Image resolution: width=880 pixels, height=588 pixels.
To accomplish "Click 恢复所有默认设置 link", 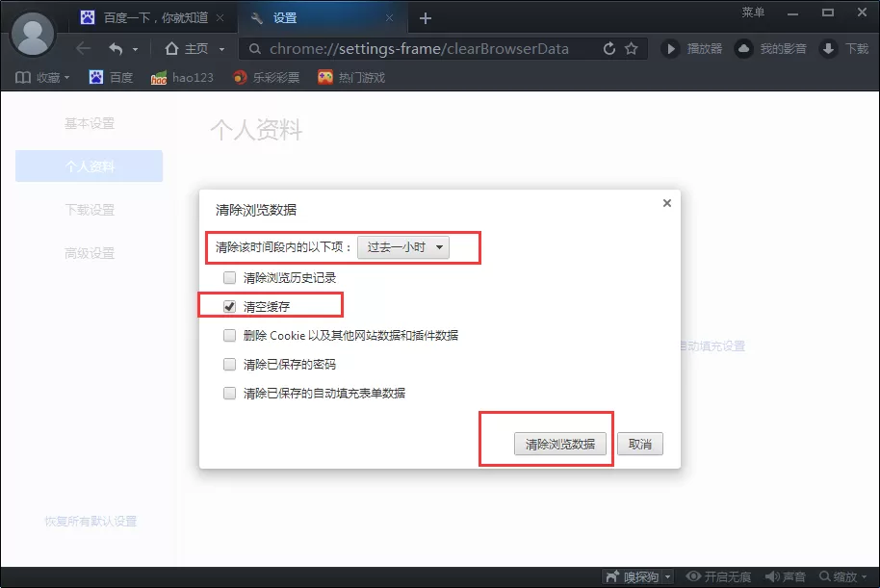I will (x=91, y=522).
